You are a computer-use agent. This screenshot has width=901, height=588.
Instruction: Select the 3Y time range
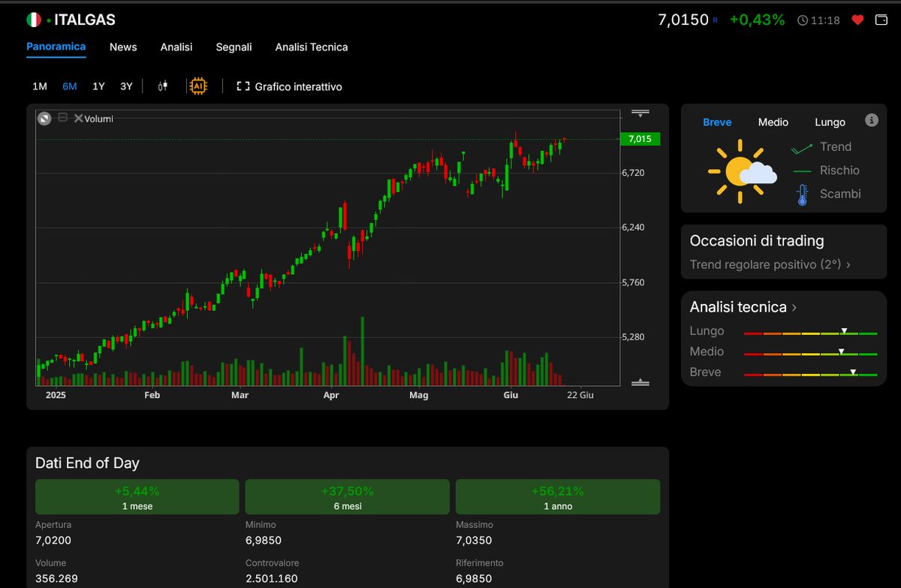coord(126,86)
